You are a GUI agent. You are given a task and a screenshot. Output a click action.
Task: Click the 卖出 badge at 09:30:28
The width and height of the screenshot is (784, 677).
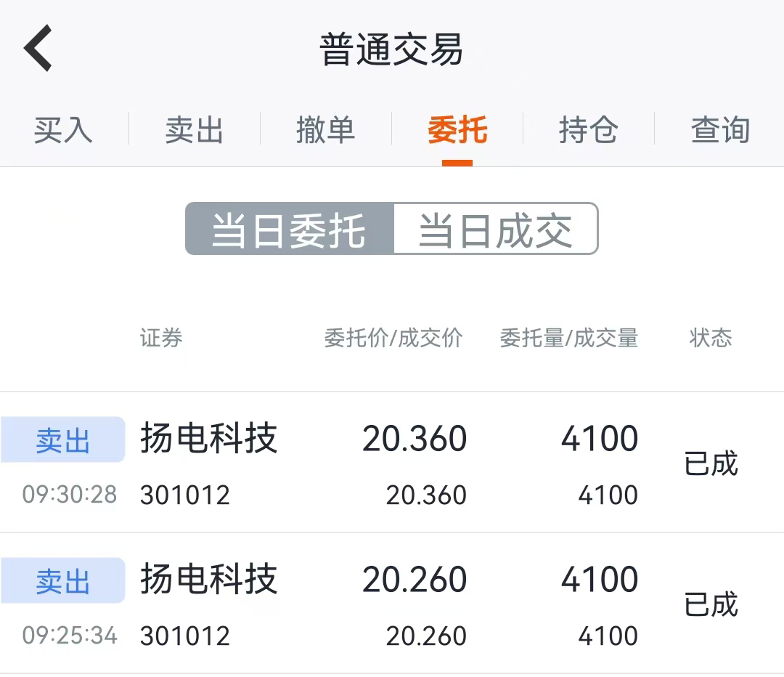click(63, 439)
